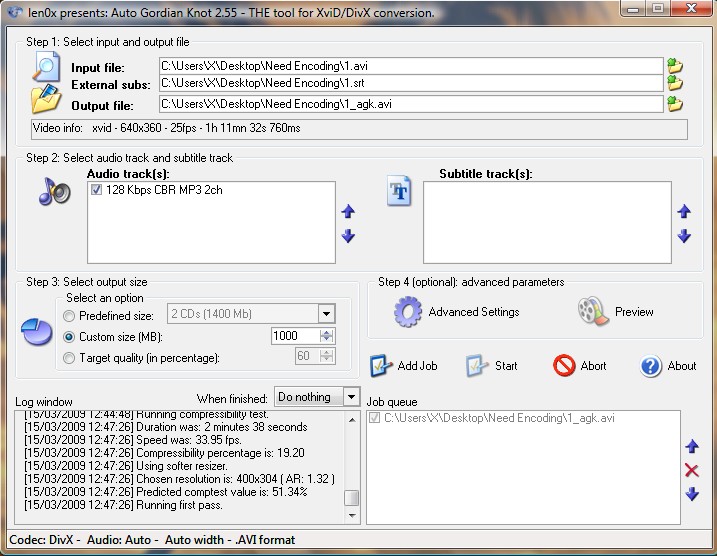
Task: Click the Add Job checklist icon
Action: [x=381, y=366]
